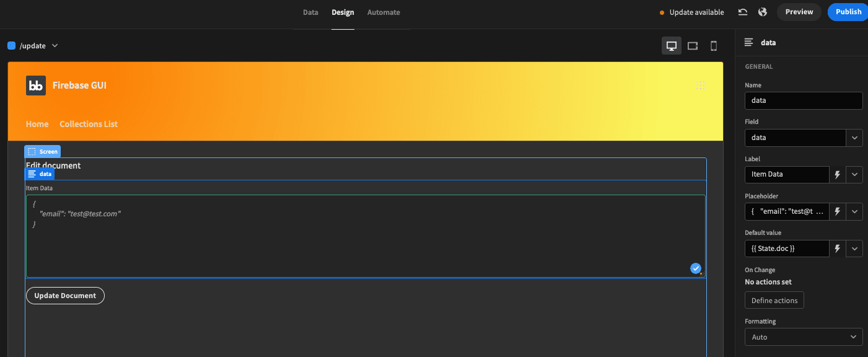Click the Default value State.doc field
This screenshot has width=868, height=357.
787,249
